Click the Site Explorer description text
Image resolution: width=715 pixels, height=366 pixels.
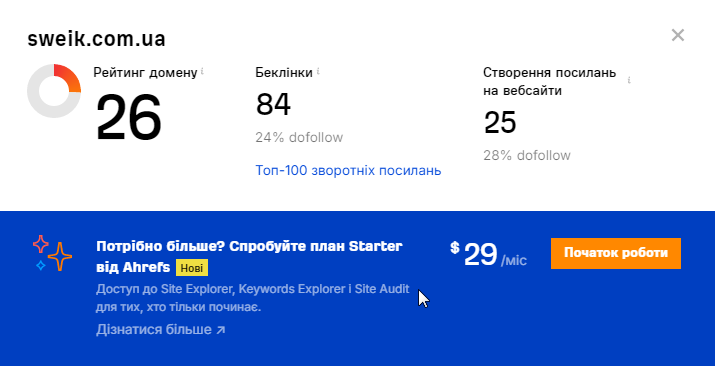253,298
